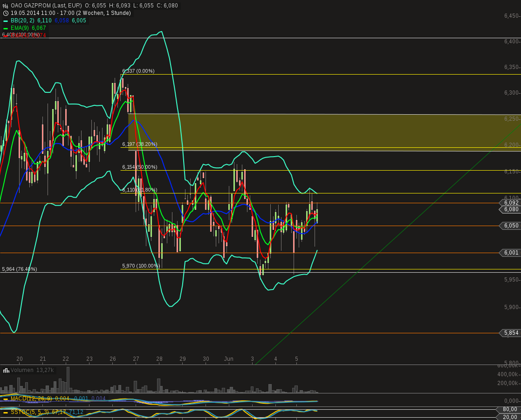Screen dimensions: 521x420
Task: Click the Jun month label on time axis
Action: click(x=229, y=359)
